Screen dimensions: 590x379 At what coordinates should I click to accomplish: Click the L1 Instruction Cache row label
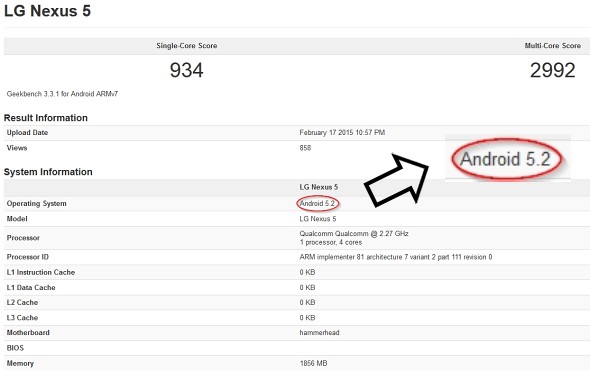click(x=41, y=272)
